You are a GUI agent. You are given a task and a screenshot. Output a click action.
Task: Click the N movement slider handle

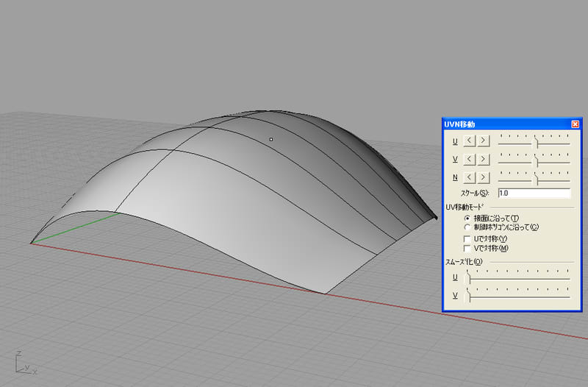(536, 178)
